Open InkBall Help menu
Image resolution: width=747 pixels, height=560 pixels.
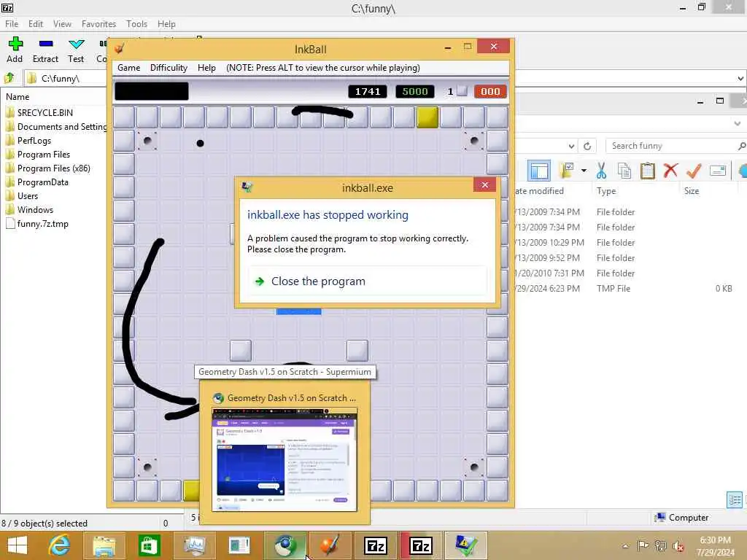pos(206,68)
